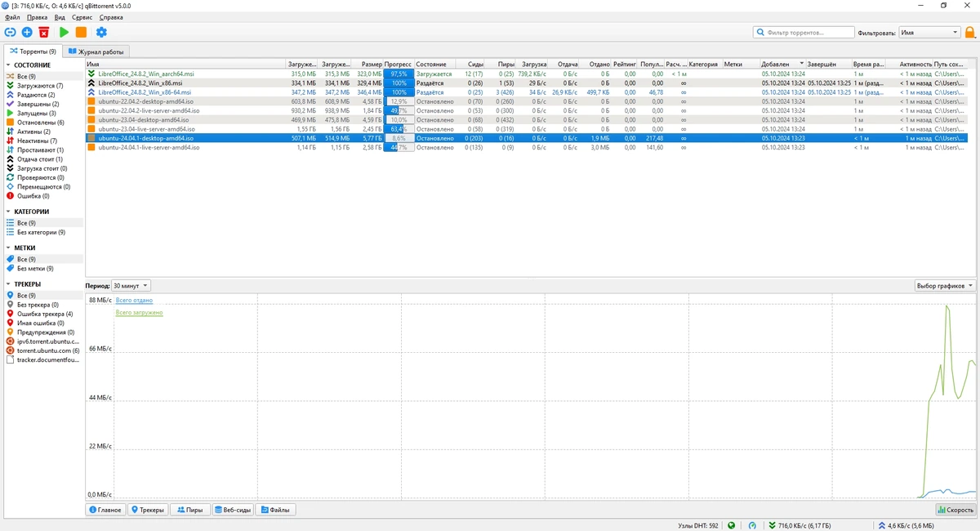
Task: Switch to the Журнал работы tab
Action: (x=96, y=51)
